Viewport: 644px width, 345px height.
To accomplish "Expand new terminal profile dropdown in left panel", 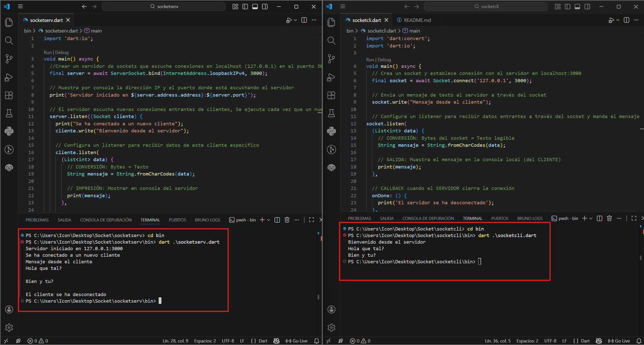I will tap(268, 220).
